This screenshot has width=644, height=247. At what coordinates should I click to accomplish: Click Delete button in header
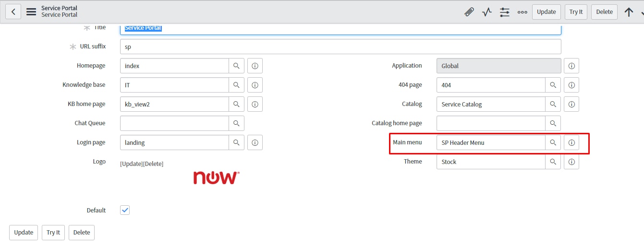point(604,12)
